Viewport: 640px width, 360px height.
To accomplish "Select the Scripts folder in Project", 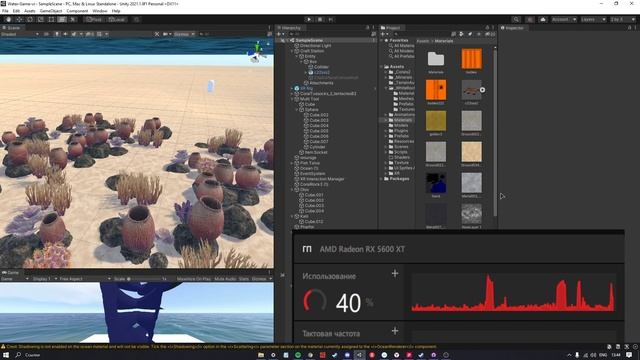I will coord(400,152).
